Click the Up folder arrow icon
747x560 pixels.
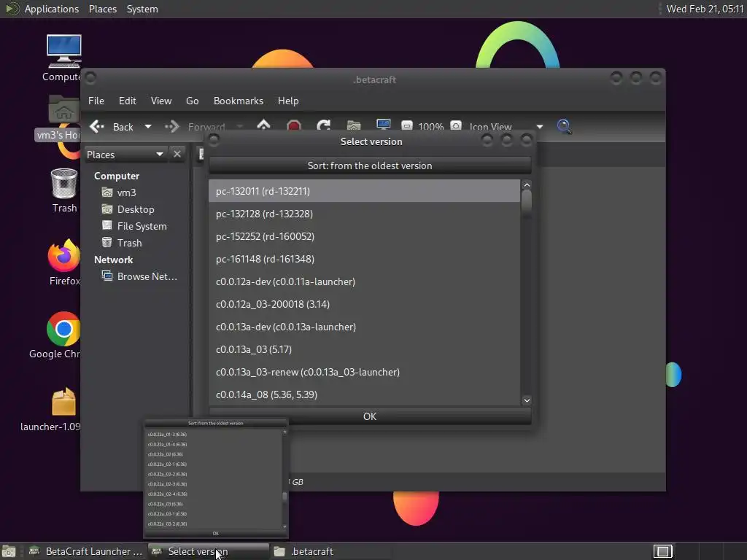[263, 125]
